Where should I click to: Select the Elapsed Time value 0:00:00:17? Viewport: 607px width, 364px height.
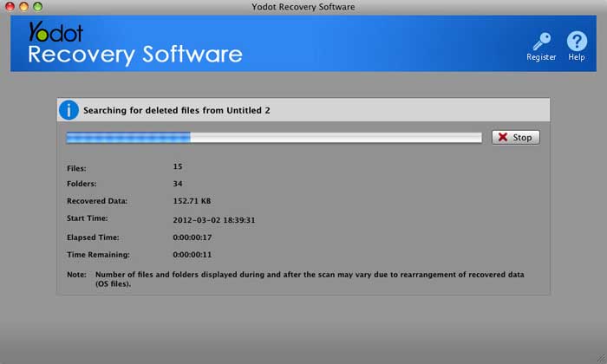coord(193,237)
